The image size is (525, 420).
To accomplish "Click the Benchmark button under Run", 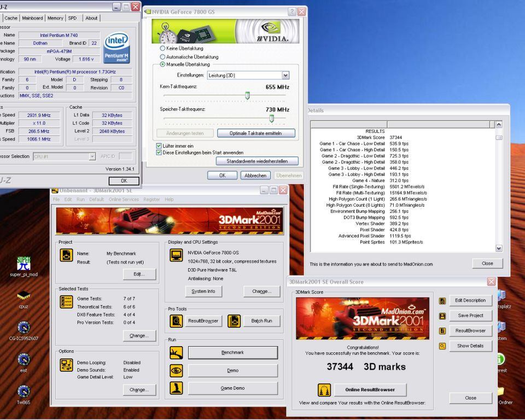I will (x=233, y=352).
